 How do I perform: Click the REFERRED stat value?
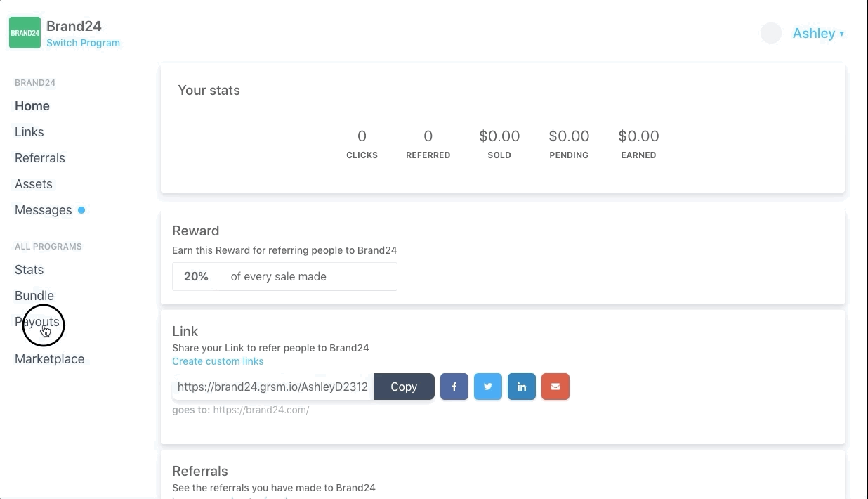tap(428, 136)
